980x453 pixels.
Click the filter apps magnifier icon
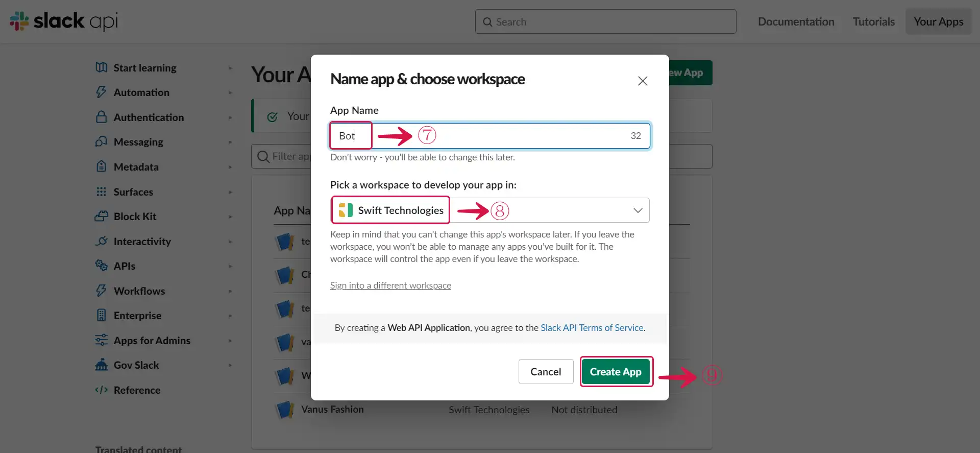coord(263,156)
